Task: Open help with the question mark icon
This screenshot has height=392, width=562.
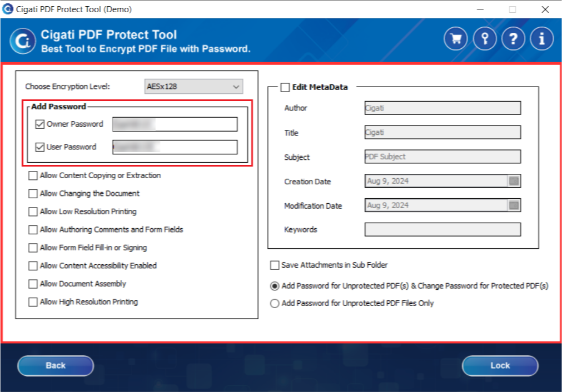Action: pos(513,39)
